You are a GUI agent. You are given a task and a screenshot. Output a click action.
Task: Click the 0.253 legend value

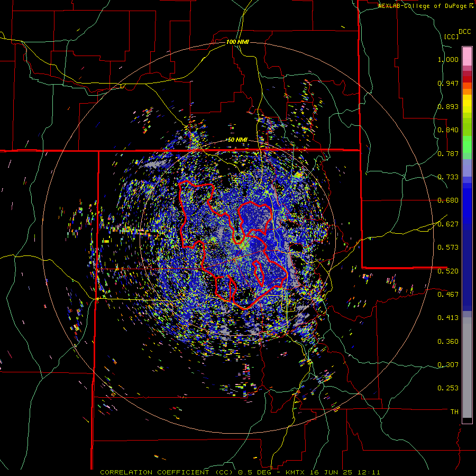(448, 388)
